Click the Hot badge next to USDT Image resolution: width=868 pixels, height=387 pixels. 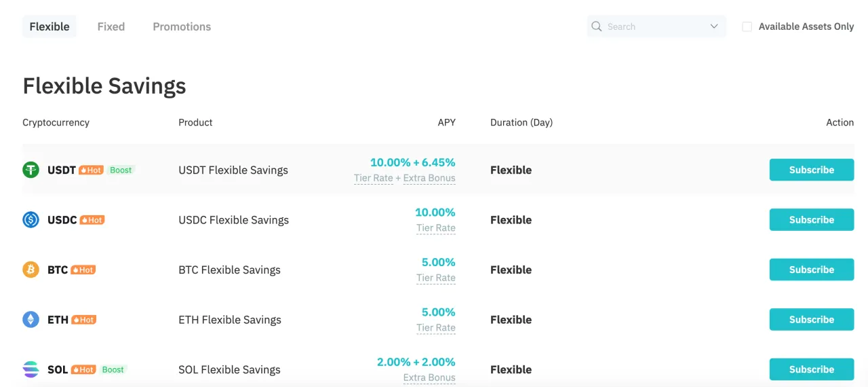point(92,170)
